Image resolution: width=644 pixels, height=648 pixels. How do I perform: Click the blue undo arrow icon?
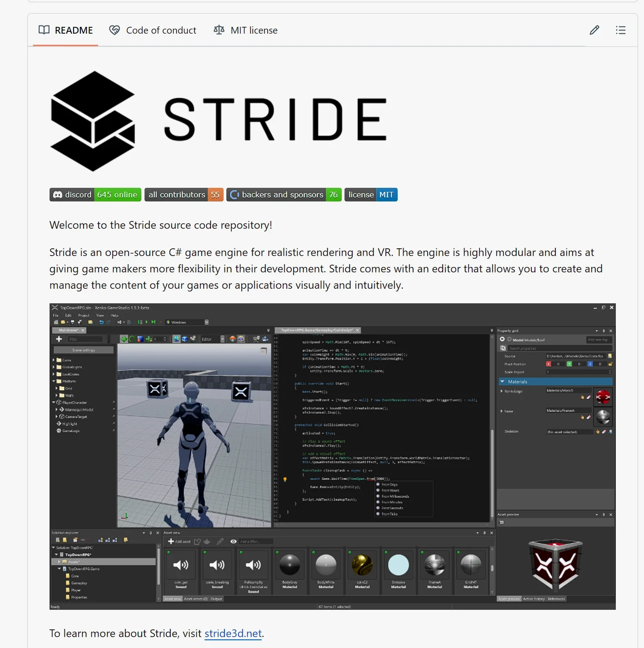tap(101, 322)
